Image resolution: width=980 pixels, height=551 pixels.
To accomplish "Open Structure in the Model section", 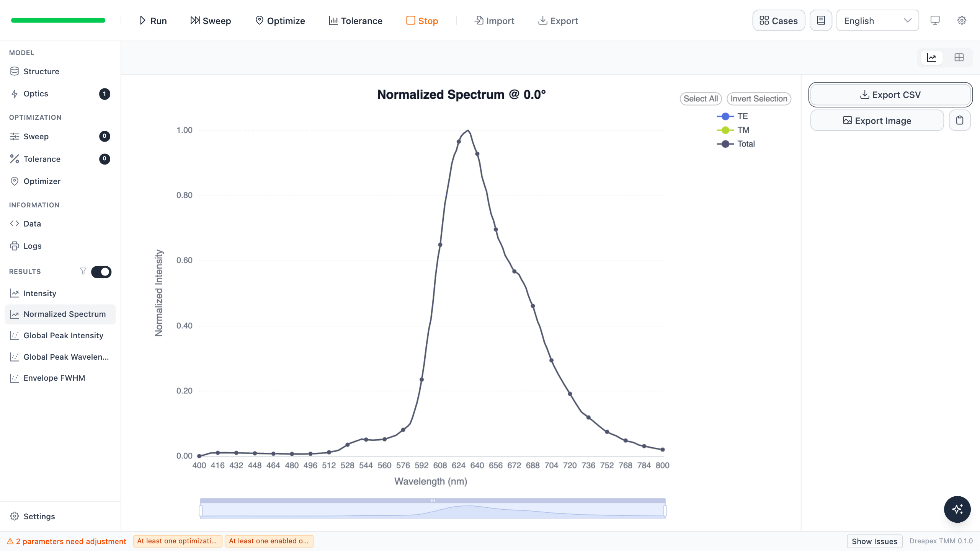I will coord(60,72).
